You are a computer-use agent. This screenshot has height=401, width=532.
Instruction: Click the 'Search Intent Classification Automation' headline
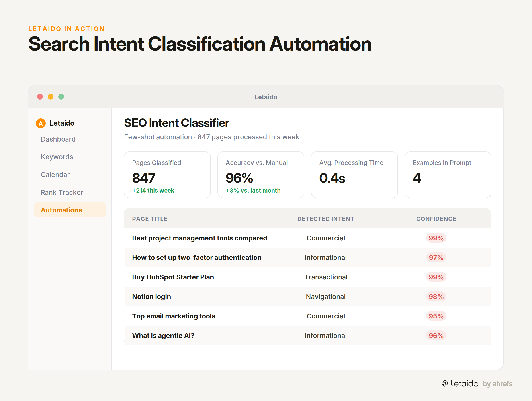[200, 44]
